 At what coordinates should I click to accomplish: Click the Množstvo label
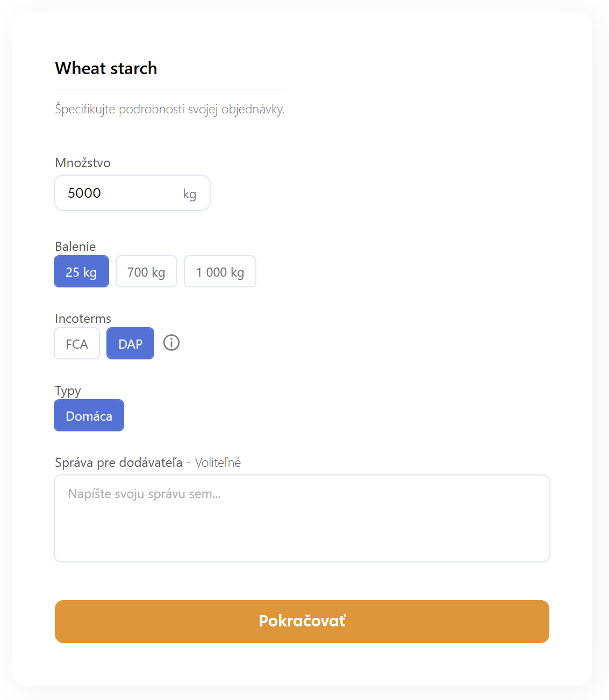point(83,163)
